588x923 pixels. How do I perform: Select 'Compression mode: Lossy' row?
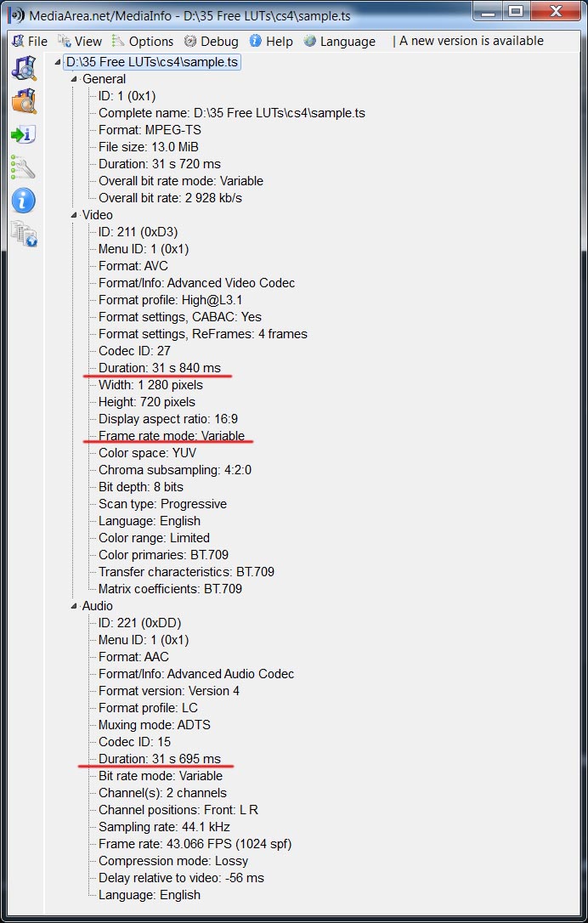[x=173, y=862]
